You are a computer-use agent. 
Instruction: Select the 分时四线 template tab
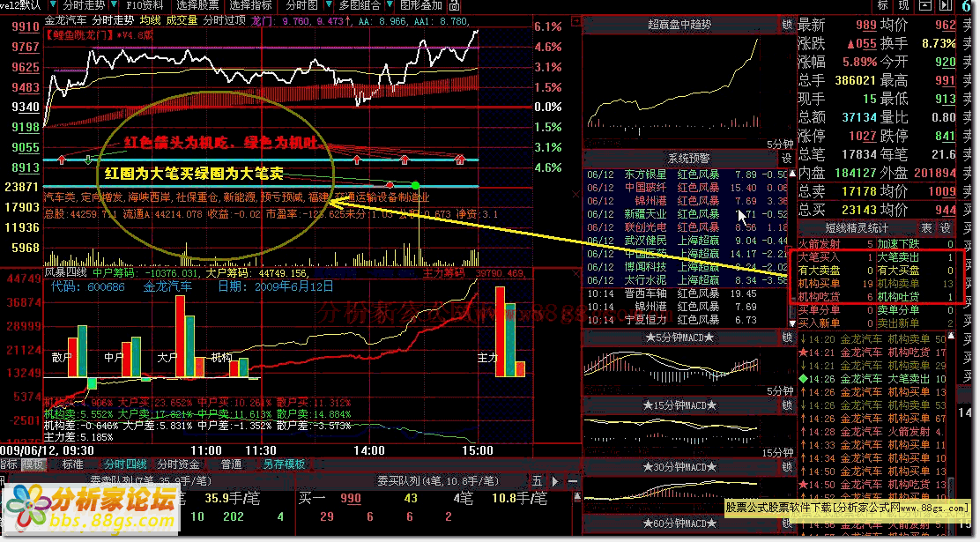(124, 464)
